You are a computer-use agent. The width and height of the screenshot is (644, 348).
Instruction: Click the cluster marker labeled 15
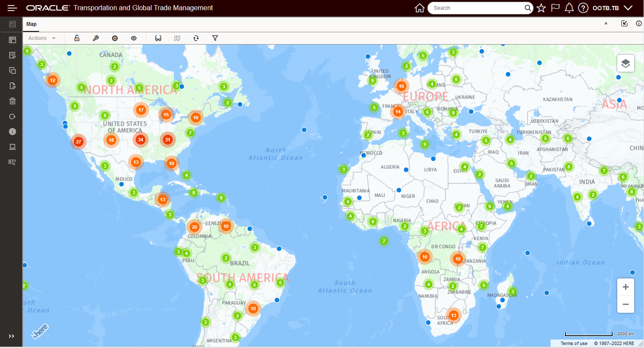click(166, 115)
